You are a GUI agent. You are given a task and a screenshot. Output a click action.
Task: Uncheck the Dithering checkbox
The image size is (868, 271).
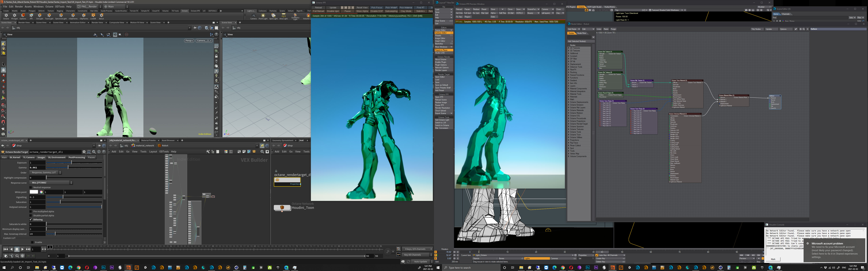point(31,220)
